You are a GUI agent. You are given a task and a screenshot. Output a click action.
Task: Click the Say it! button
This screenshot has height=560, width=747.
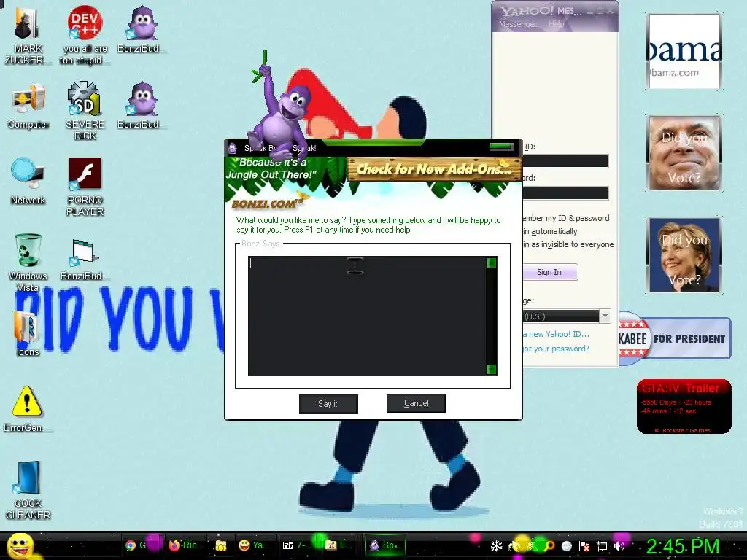coord(328,404)
